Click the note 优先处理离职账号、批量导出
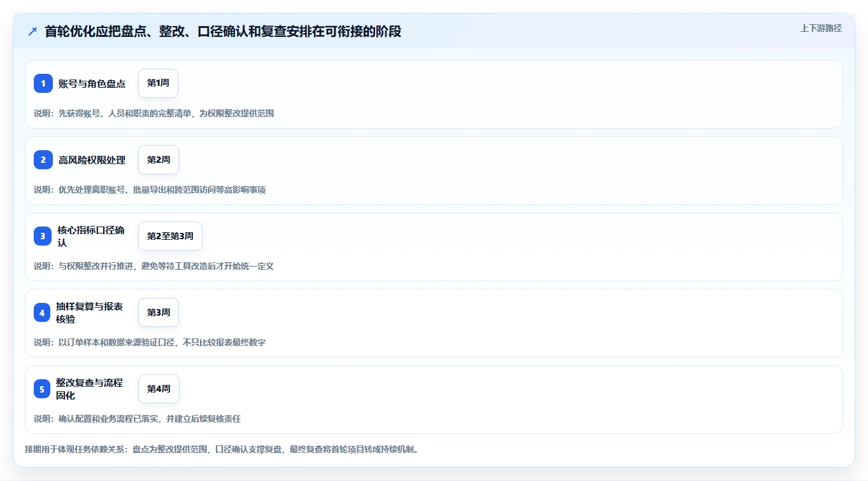Viewport: 868px width, 481px height. (x=150, y=190)
